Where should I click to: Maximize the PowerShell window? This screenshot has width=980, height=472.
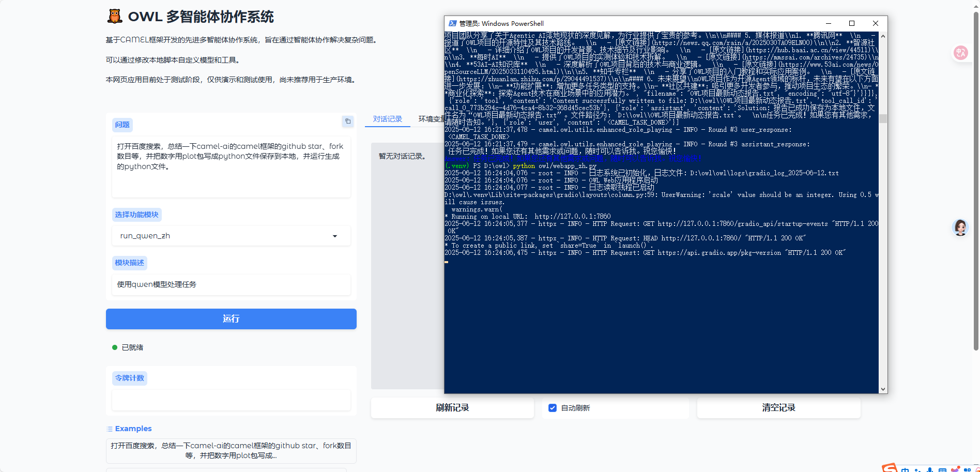pyautogui.click(x=852, y=23)
